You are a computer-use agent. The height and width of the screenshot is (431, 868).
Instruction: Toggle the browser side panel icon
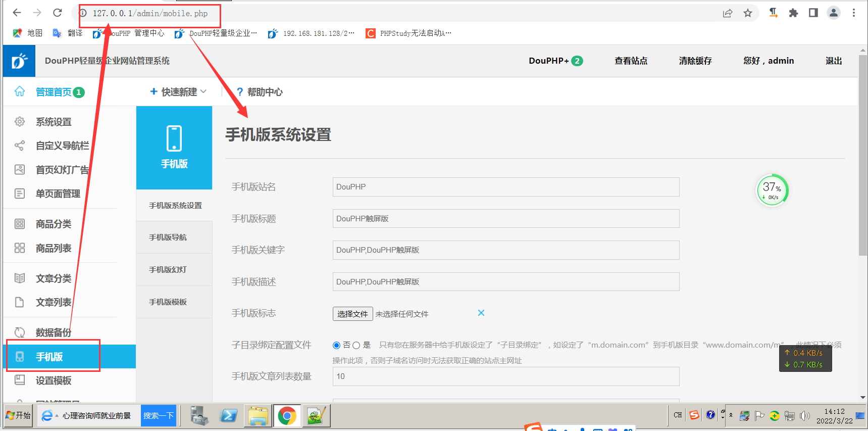coord(813,13)
